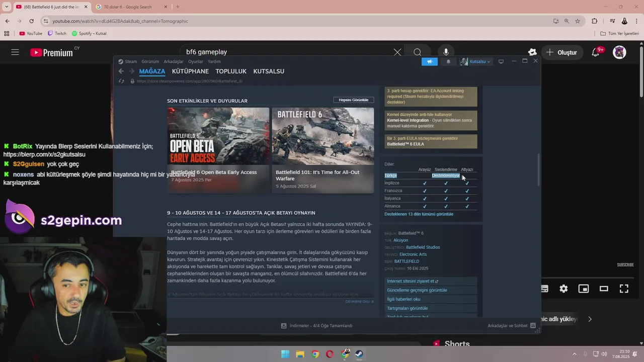This screenshot has width=644, height=362.
Task: Bookmark page with Chrome star icon
Action: 578,21
